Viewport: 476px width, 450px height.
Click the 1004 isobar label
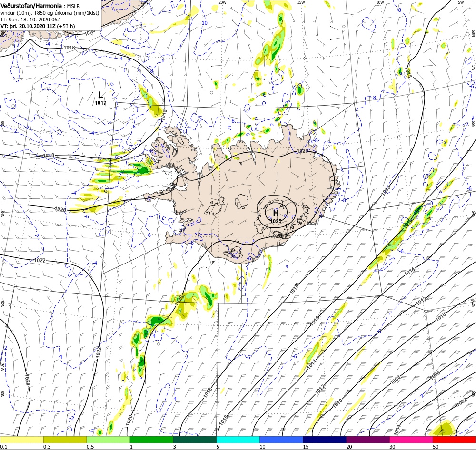point(397,430)
